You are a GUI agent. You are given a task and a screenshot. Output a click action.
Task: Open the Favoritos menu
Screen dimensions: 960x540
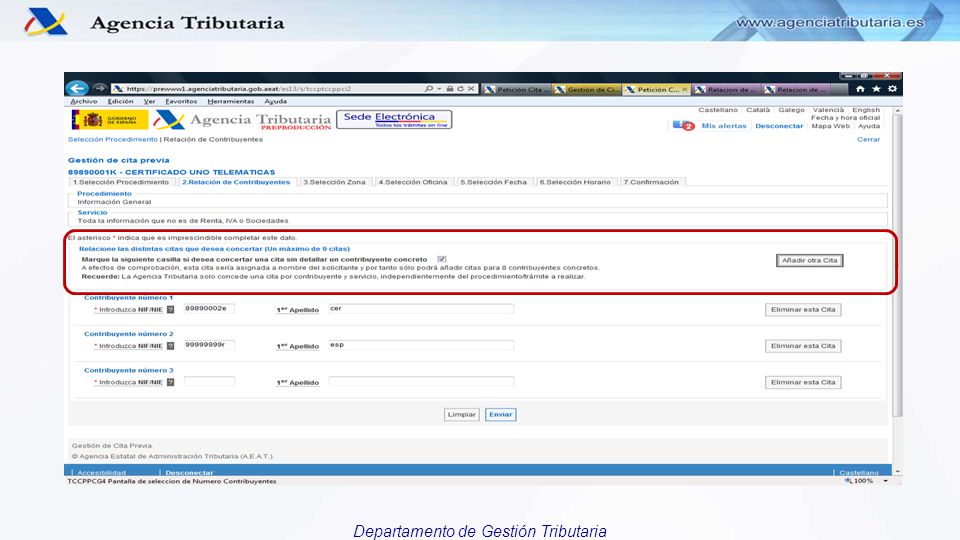(x=181, y=102)
